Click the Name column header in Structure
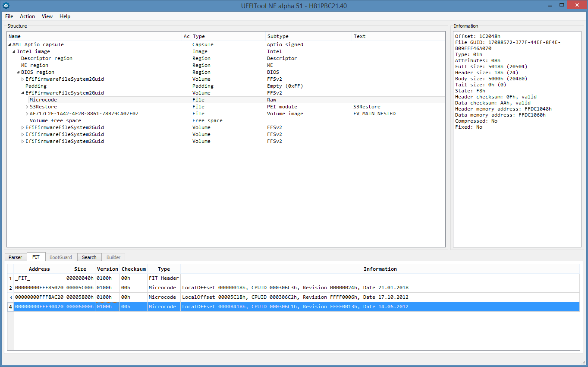The image size is (588, 367). [95, 36]
